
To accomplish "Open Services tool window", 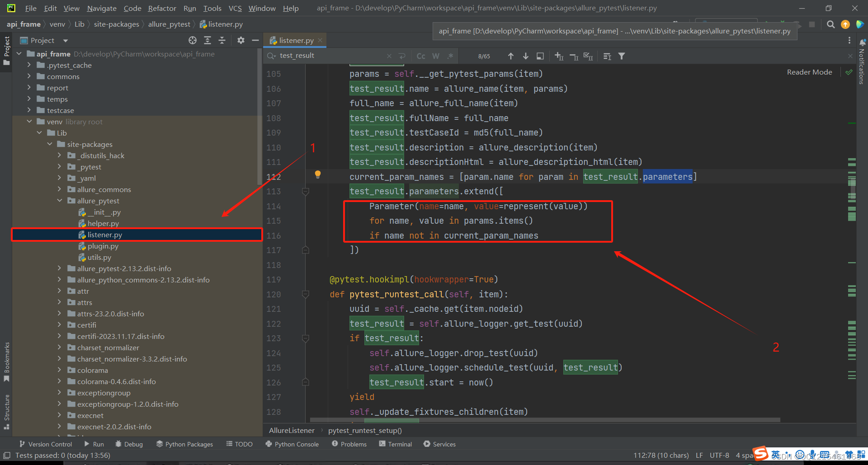I will coord(439,444).
